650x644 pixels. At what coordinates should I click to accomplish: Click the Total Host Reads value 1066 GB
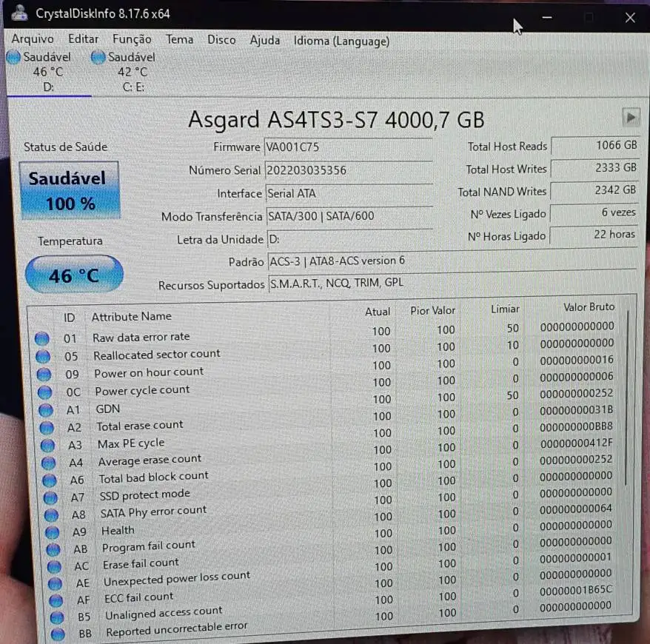click(x=595, y=146)
